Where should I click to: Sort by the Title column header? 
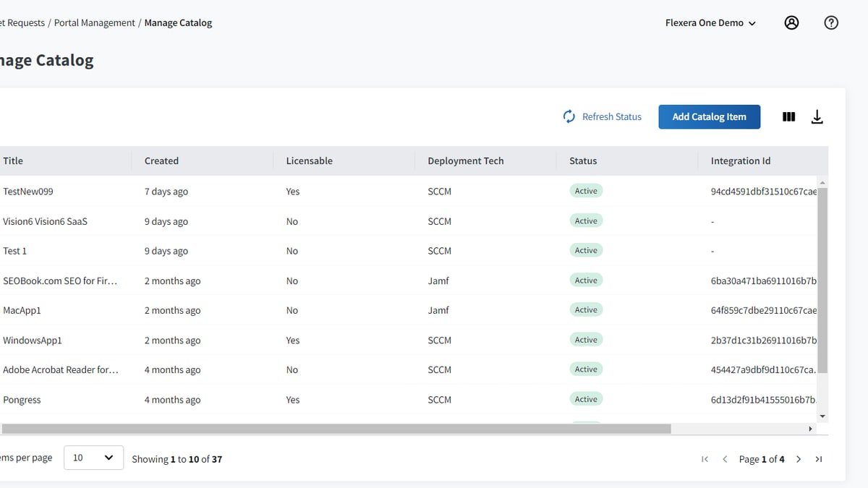click(13, 160)
